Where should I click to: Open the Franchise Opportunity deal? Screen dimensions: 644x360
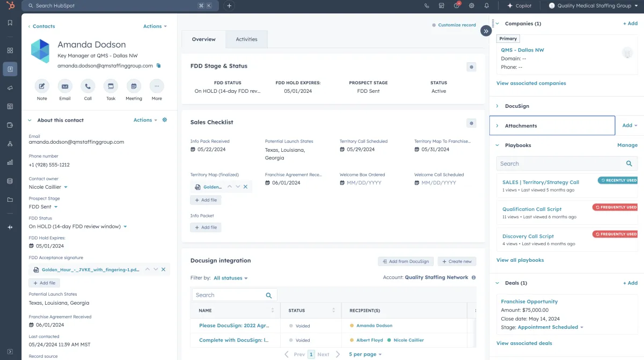pos(529,302)
